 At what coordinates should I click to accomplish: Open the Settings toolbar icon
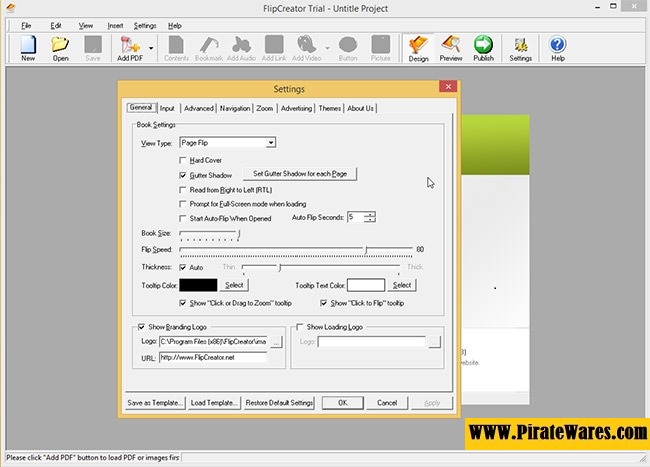click(x=520, y=44)
